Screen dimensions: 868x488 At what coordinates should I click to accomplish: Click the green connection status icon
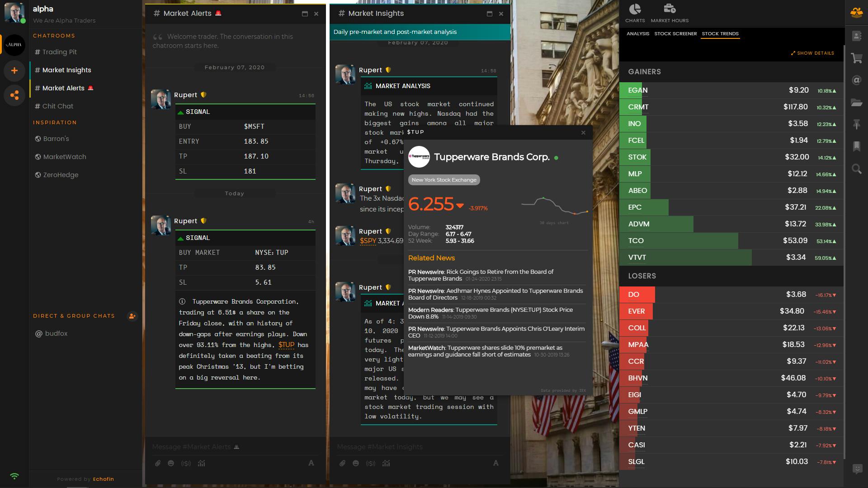point(14,476)
